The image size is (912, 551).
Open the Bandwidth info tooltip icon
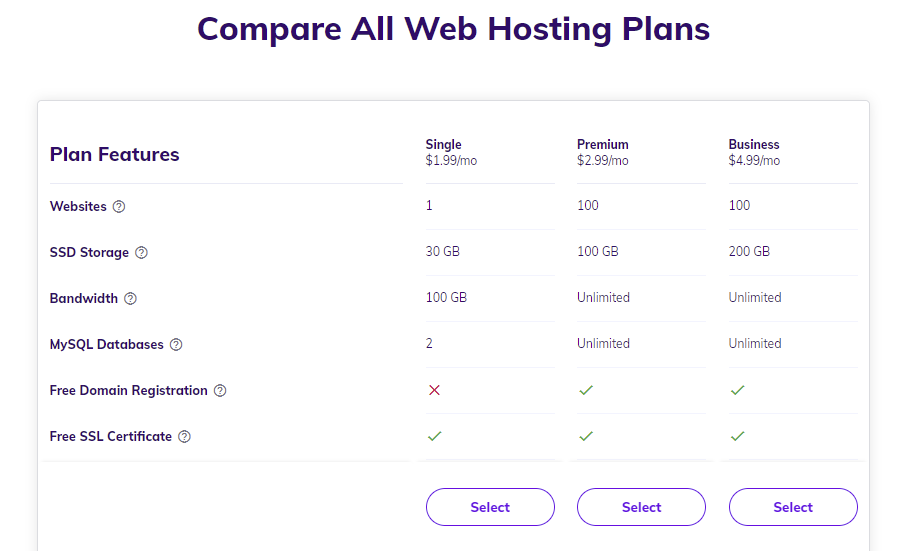[130, 298]
